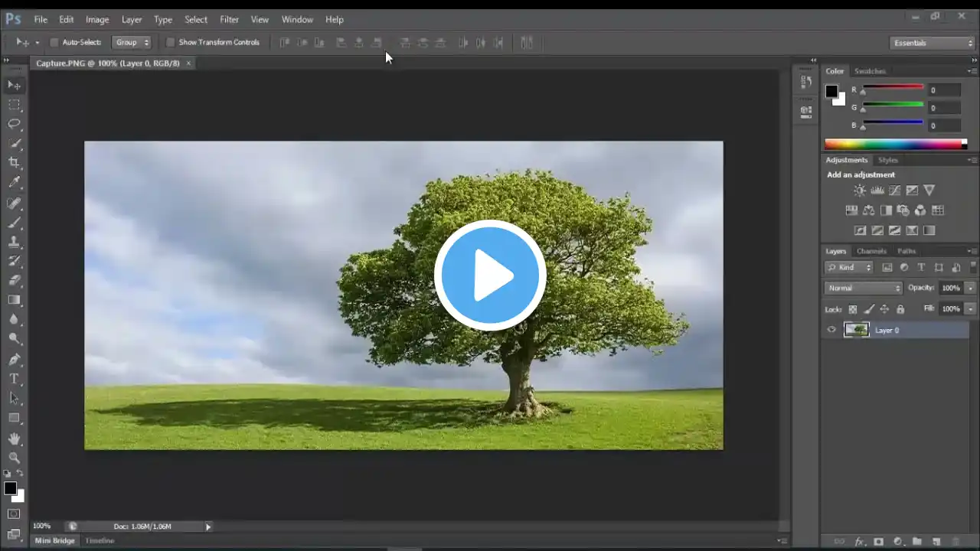Close the Capture.PNG document tab

[188, 63]
